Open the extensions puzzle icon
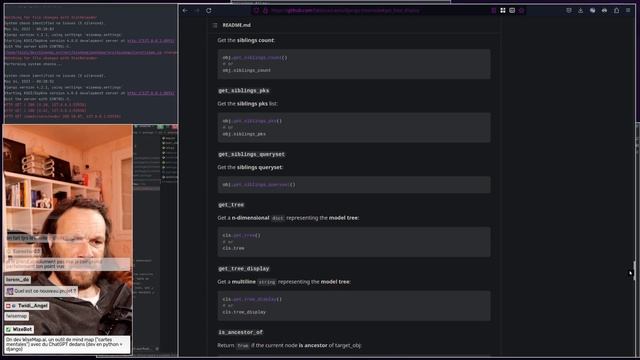This screenshot has height=360, width=640. click(616, 11)
